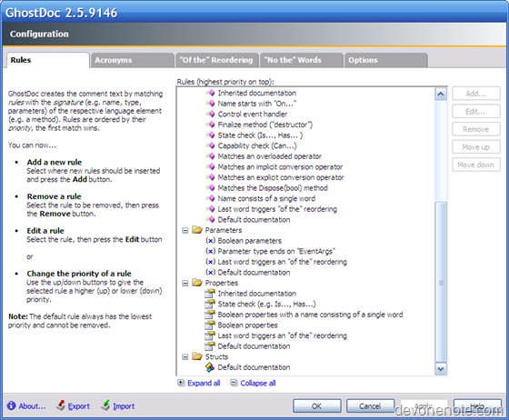Viewport: 509px width, 420px height.
Task: Click the Move up button
Action: pyautogui.click(x=476, y=147)
